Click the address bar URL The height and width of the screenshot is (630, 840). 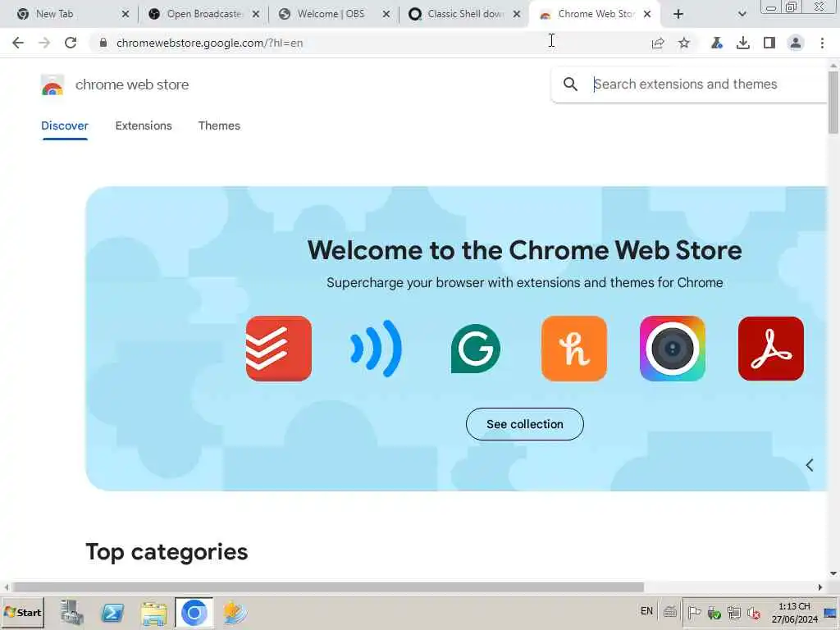pos(209,43)
